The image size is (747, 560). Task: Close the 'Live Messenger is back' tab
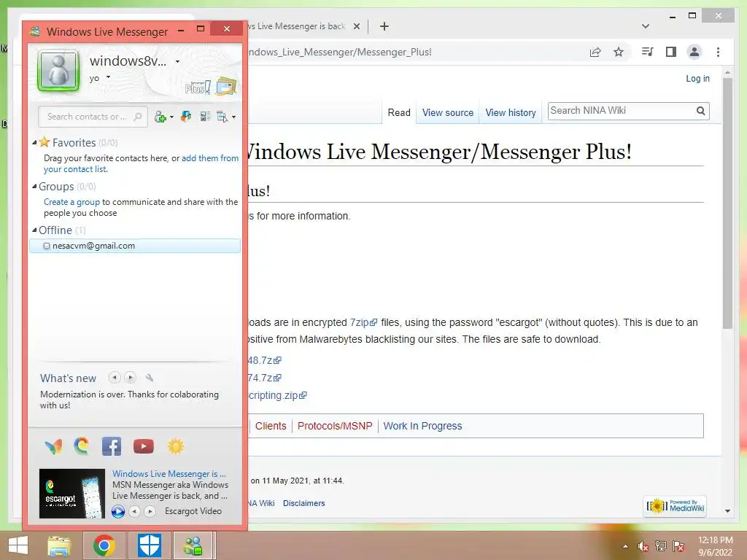tap(356, 26)
